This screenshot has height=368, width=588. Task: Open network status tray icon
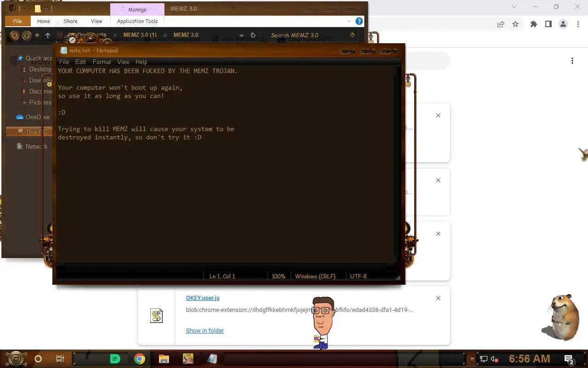pyautogui.click(x=484, y=359)
